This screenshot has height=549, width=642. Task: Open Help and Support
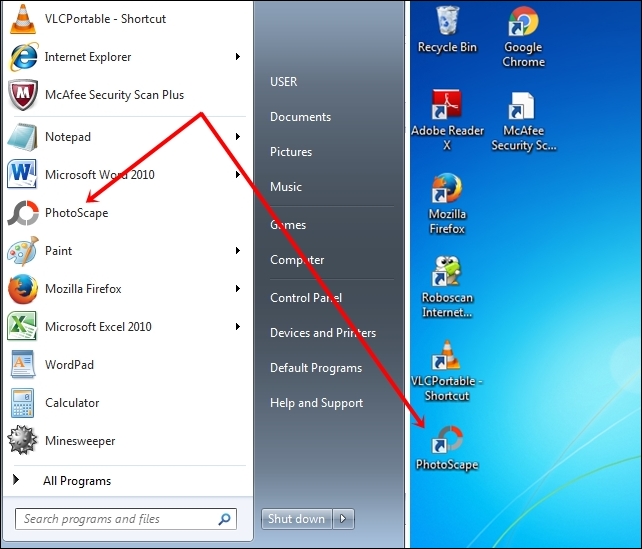(x=316, y=403)
